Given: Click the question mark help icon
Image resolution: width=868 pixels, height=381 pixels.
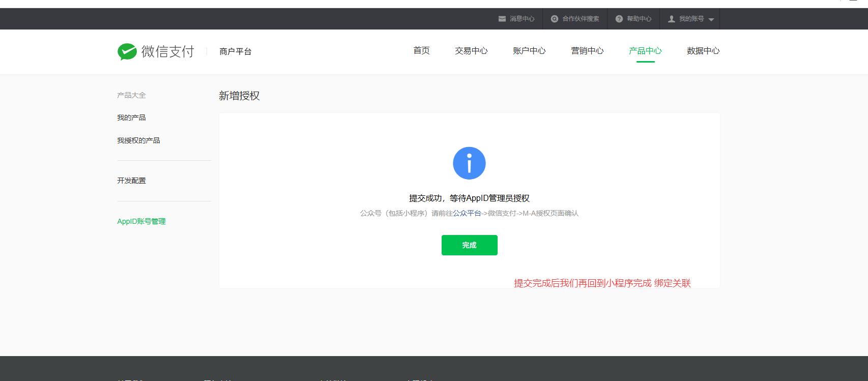Looking at the screenshot, I should point(619,19).
